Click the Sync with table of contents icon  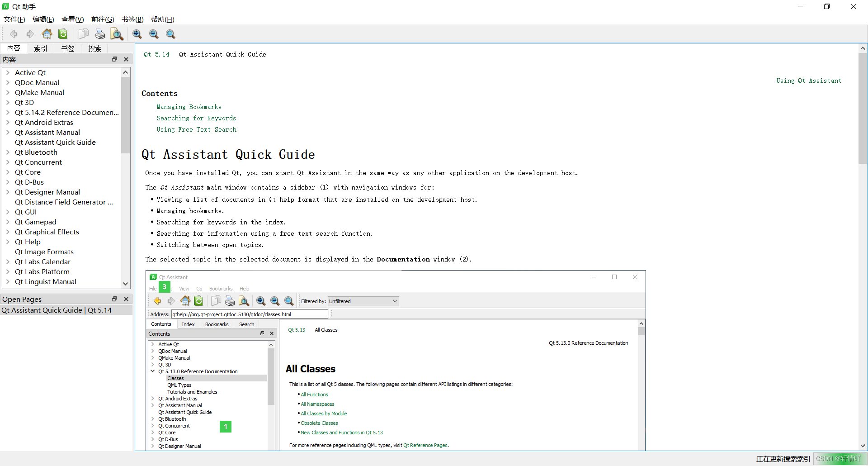(63, 34)
